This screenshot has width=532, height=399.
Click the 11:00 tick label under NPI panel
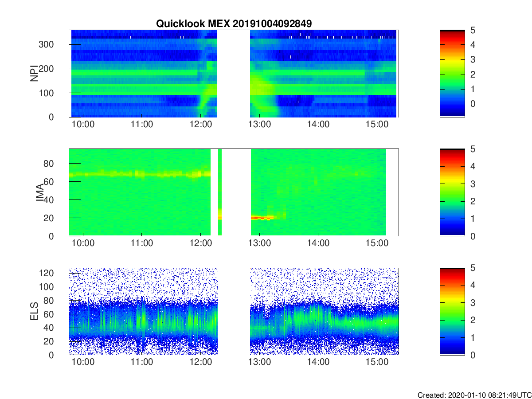[x=142, y=125]
